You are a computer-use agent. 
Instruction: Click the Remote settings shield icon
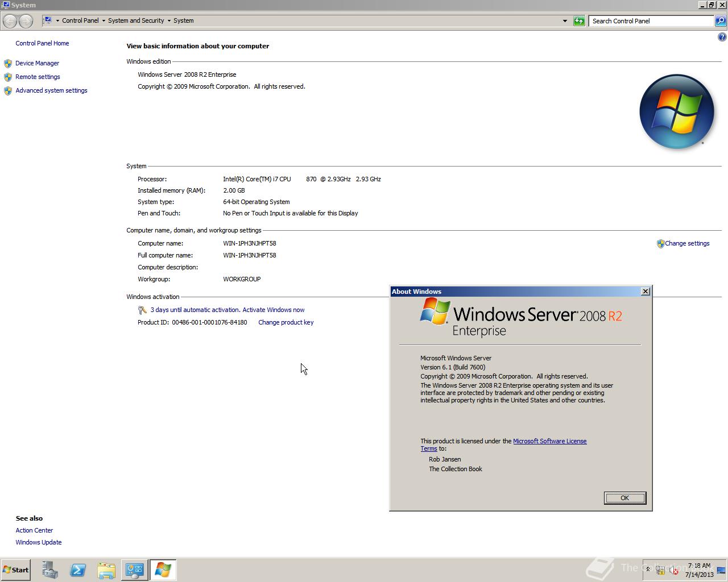[x=8, y=77]
